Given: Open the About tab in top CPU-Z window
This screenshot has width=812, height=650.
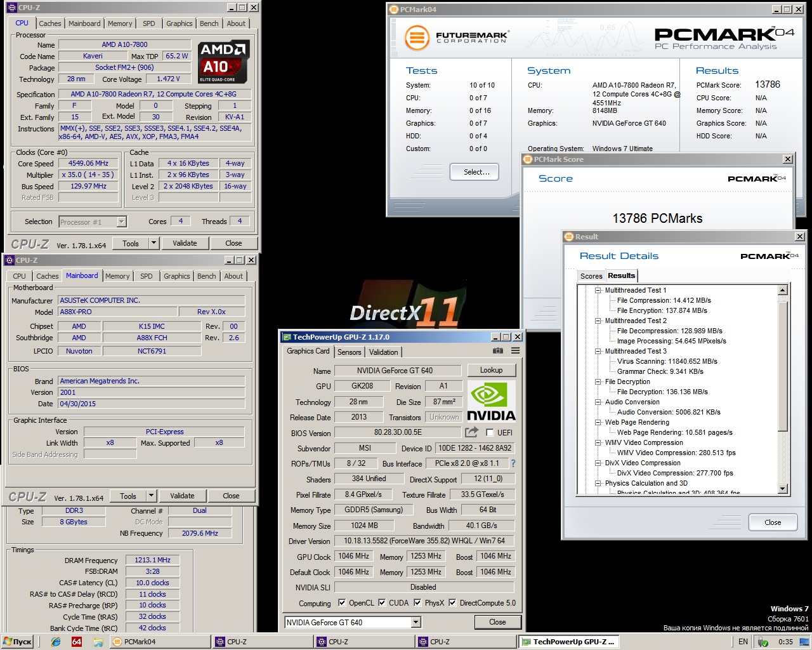Looking at the screenshot, I should [236, 23].
